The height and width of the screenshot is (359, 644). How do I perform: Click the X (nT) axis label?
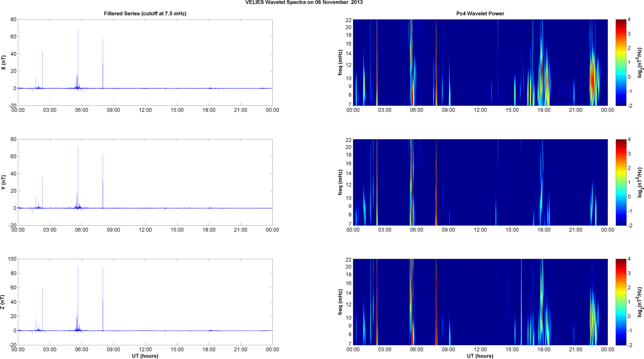click(x=4, y=62)
